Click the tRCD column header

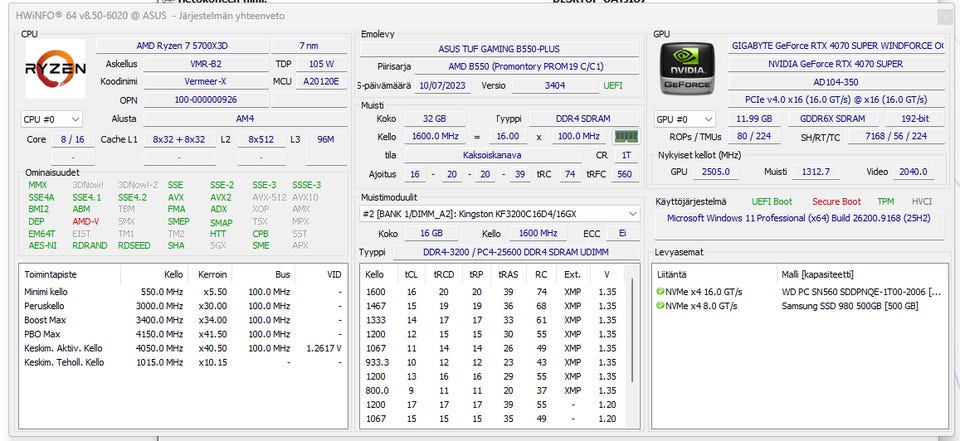pyautogui.click(x=442, y=275)
